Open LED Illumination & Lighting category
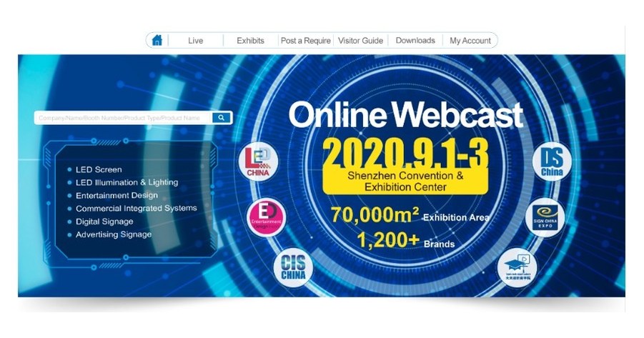This screenshot has height=338, width=644. tap(127, 183)
